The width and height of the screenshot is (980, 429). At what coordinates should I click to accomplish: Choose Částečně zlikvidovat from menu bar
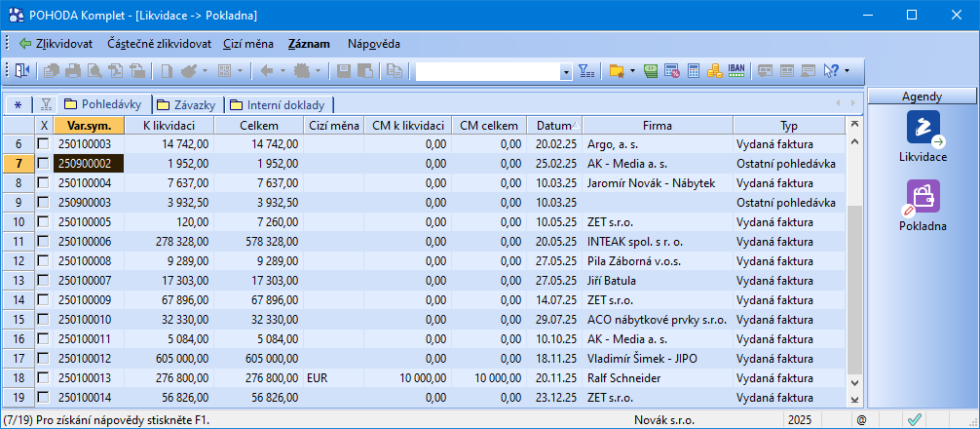click(159, 44)
